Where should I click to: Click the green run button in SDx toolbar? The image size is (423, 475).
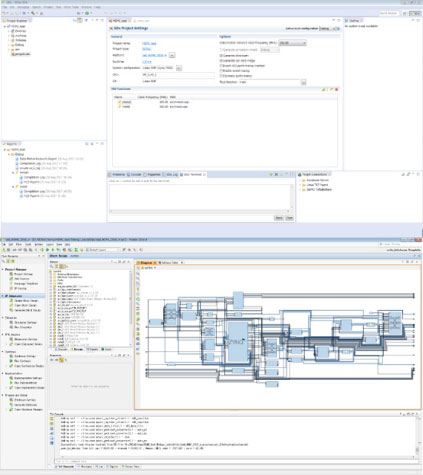point(87,13)
